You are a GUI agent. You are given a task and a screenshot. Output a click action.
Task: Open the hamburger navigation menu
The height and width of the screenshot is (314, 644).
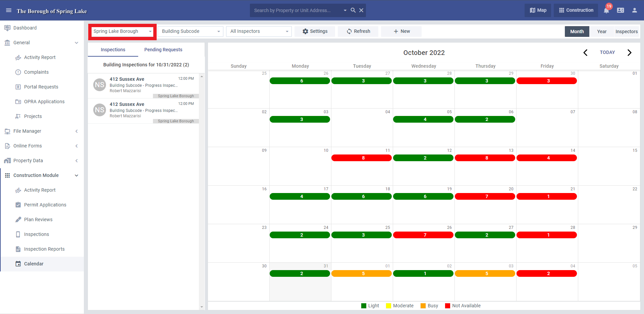point(9,10)
